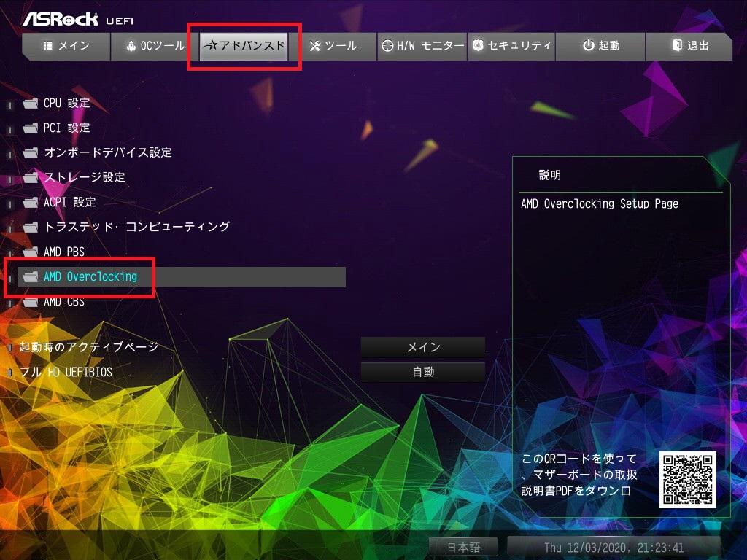Screen dimensions: 747x560
Task: Open the セキュリティ tab
Action: pos(511,46)
